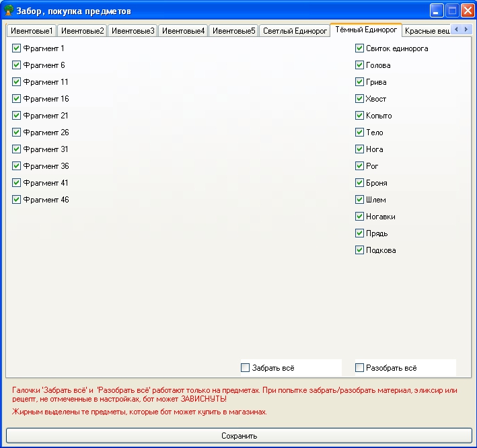Enable the Забрать всё checkbox
The width and height of the screenshot is (477, 448).
[x=246, y=368]
